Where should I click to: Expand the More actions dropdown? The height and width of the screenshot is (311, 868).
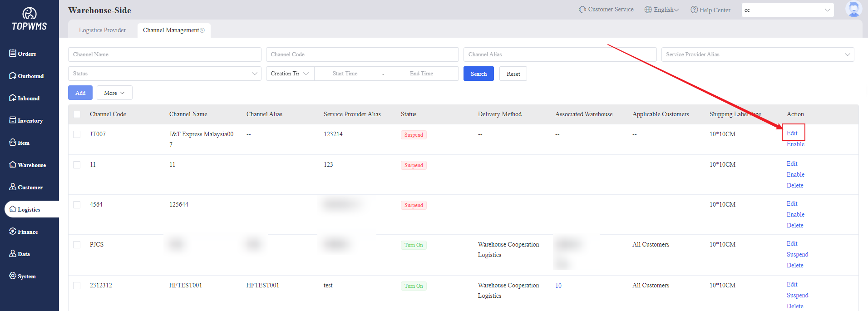pyautogui.click(x=114, y=93)
